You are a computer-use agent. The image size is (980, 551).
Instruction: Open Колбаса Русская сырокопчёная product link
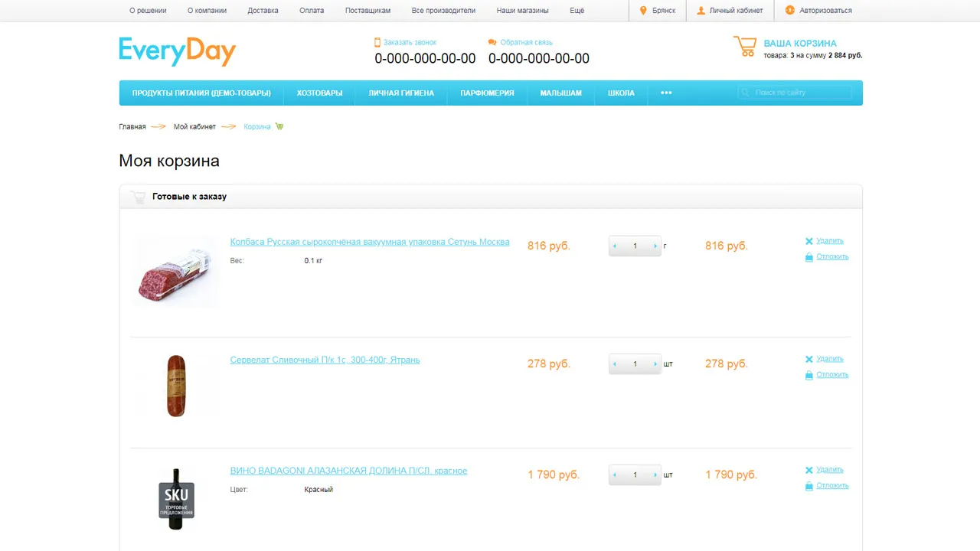point(370,242)
